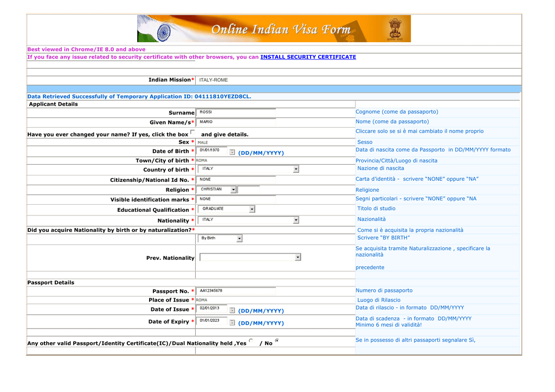Click the 'Titolo di studio' hint text
Image resolution: width=555 pixels, height=392 pixels.
click(x=376, y=208)
